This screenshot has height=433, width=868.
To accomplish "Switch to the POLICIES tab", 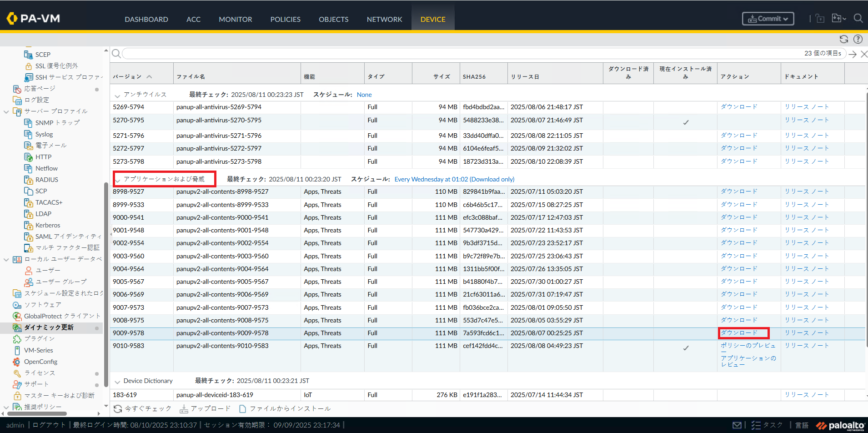I will click(x=285, y=19).
